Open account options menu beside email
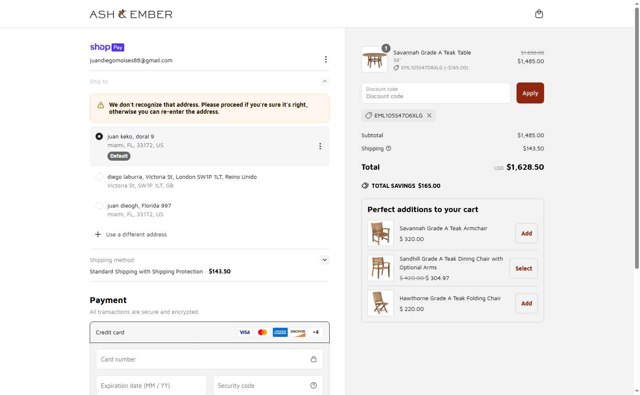 [x=325, y=60]
